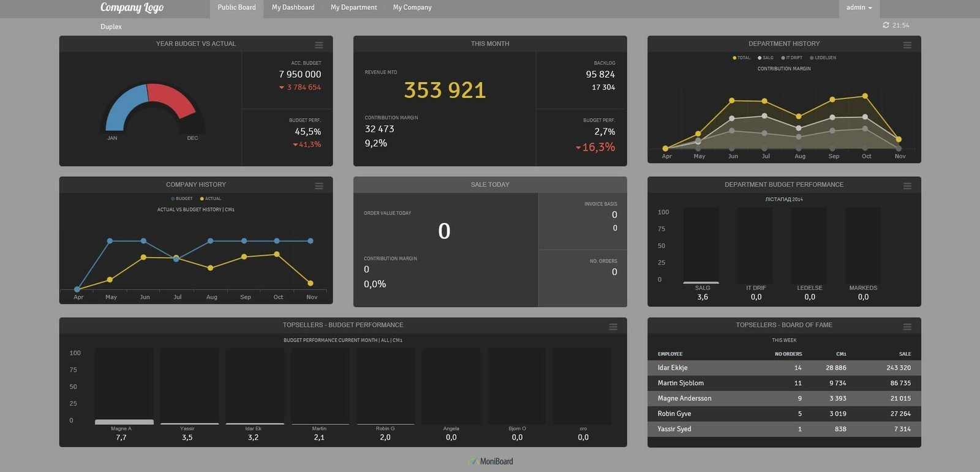
Task: Click the MoniBoard logo icon in footer
Action: click(473, 462)
